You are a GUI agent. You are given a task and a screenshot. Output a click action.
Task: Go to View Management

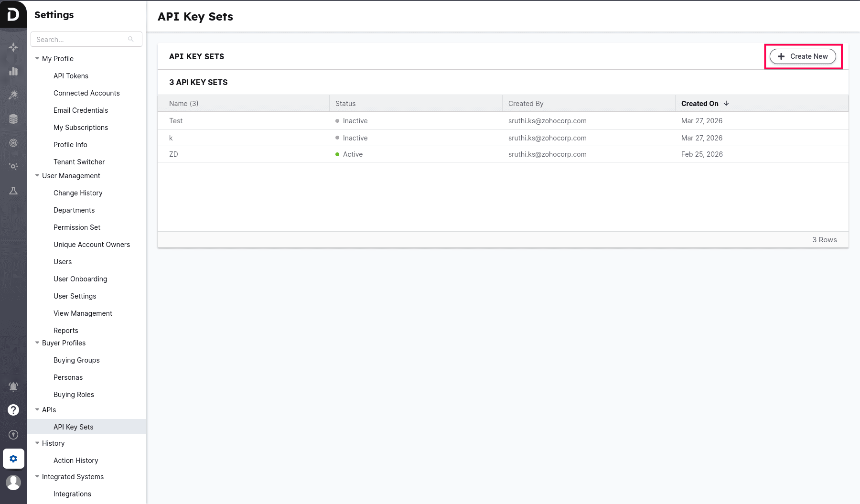83,313
